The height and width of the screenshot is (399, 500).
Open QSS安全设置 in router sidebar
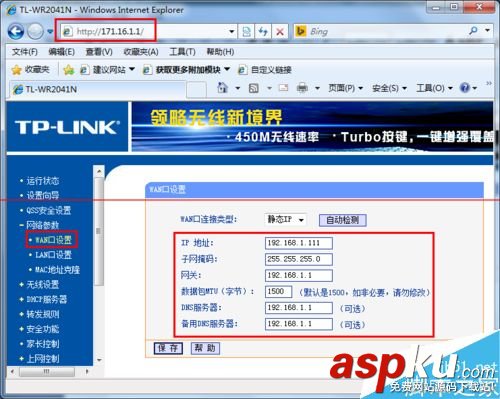pos(49,210)
